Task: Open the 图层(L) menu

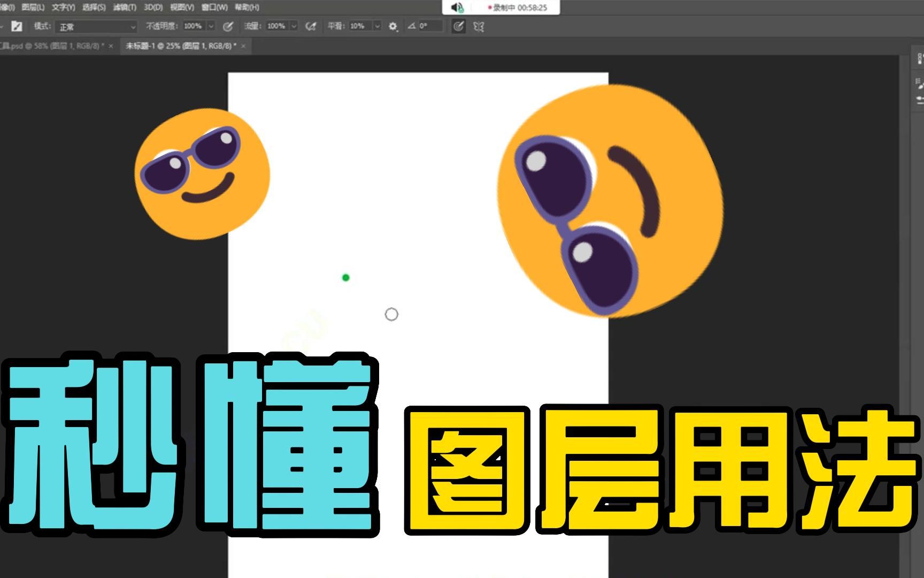Action: click(x=33, y=7)
